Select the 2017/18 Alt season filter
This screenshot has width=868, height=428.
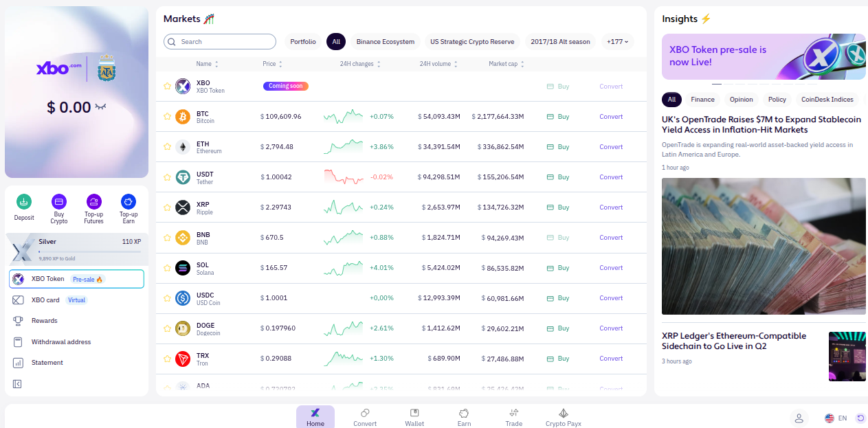(560, 42)
